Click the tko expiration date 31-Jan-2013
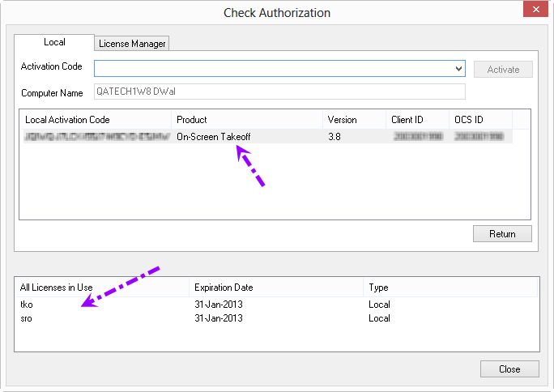Screen dimensions: 554x392 219,305
